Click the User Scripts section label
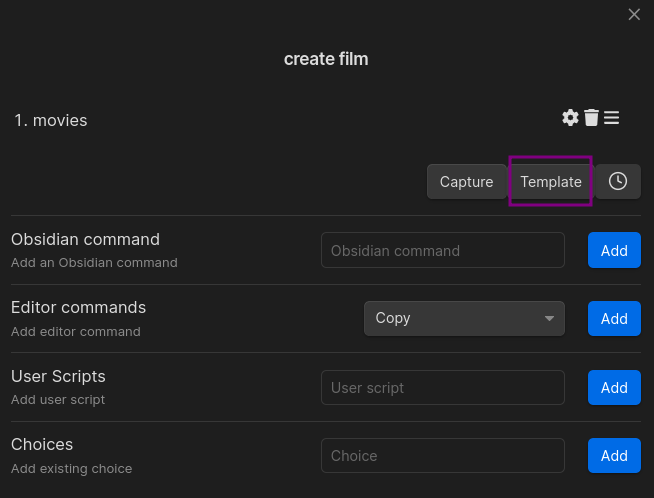 pyautogui.click(x=58, y=376)
